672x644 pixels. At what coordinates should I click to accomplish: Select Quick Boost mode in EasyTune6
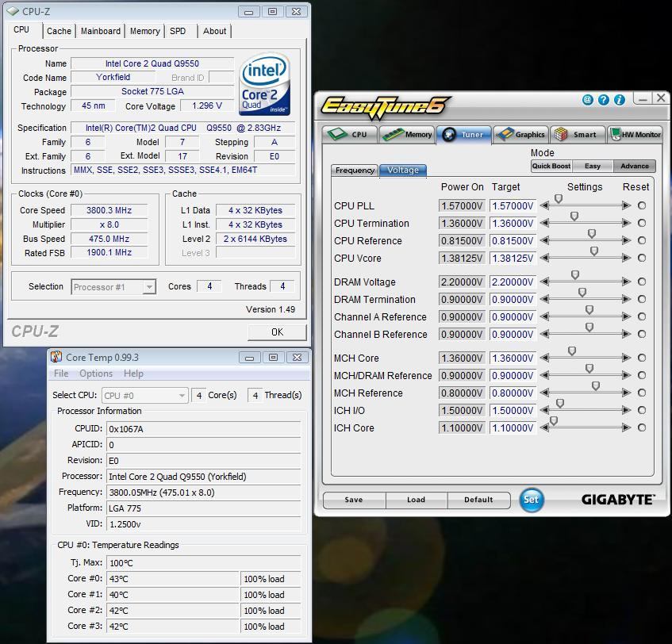pos(551,166)
